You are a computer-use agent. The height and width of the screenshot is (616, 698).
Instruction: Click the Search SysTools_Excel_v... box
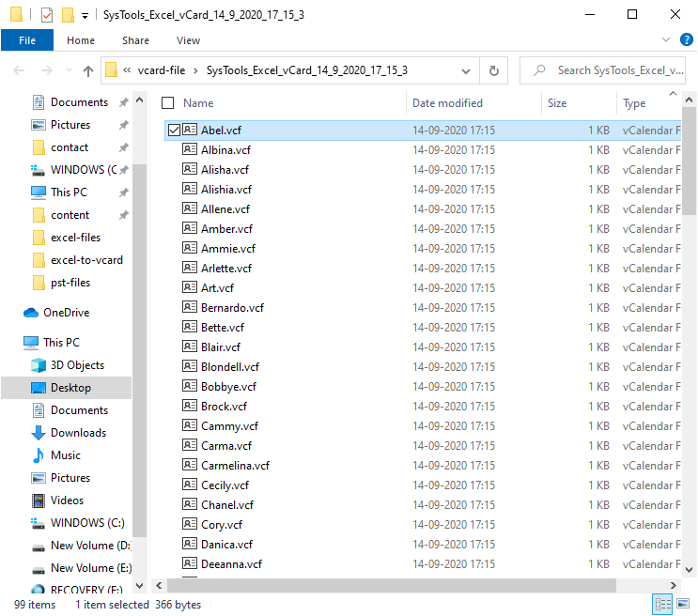[602, 70]
